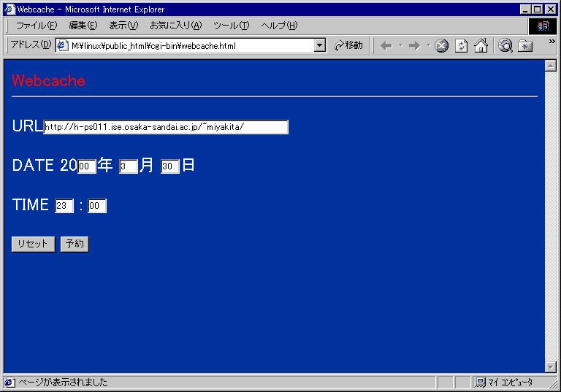Click the TIME hour field
This screenshot has width=561, height=392.
tap(64, 206)
